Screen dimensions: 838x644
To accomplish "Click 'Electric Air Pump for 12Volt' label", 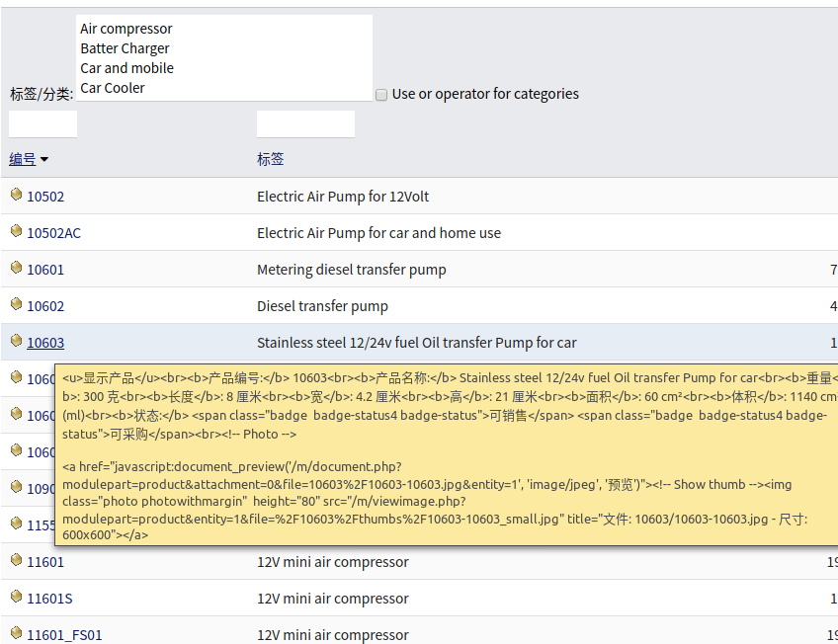I will (343, 197).
